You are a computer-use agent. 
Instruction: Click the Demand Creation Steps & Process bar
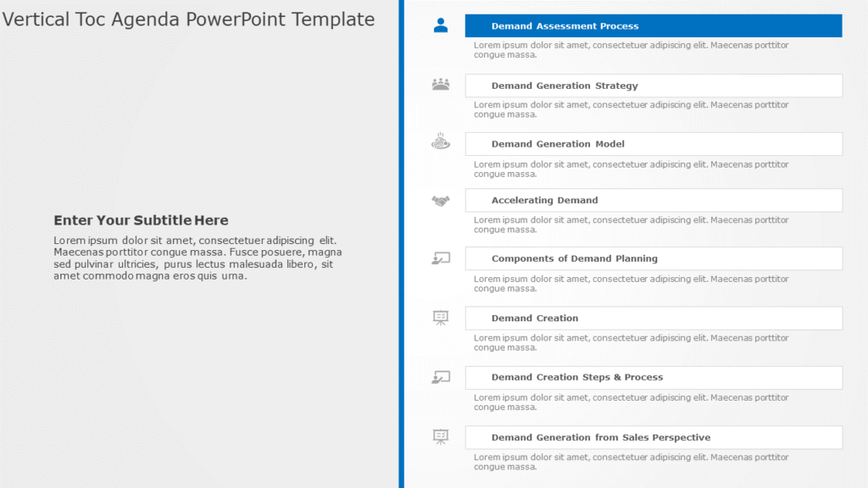coord(653,377)
